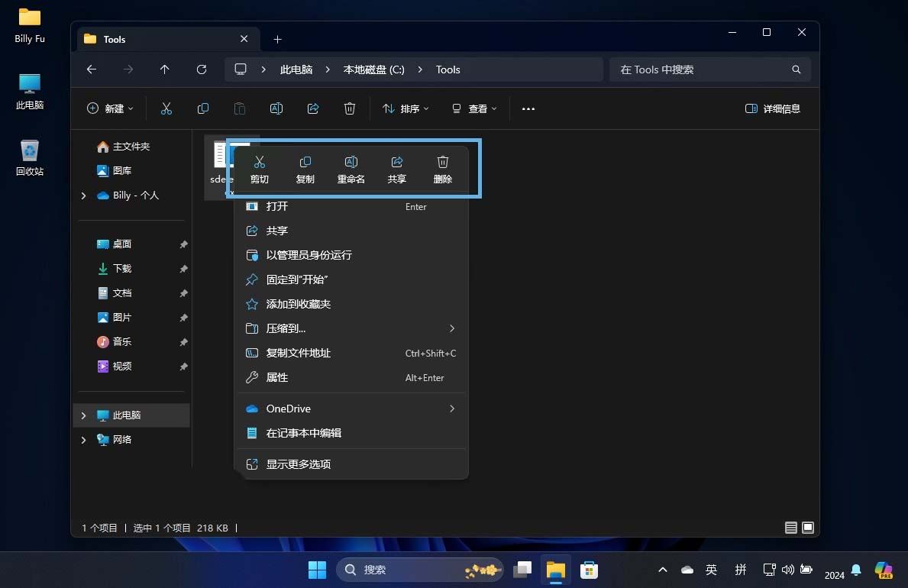Switch to details list view icon in status bar
Viewport: 908px width, 588px height.
tap(790, 527)
